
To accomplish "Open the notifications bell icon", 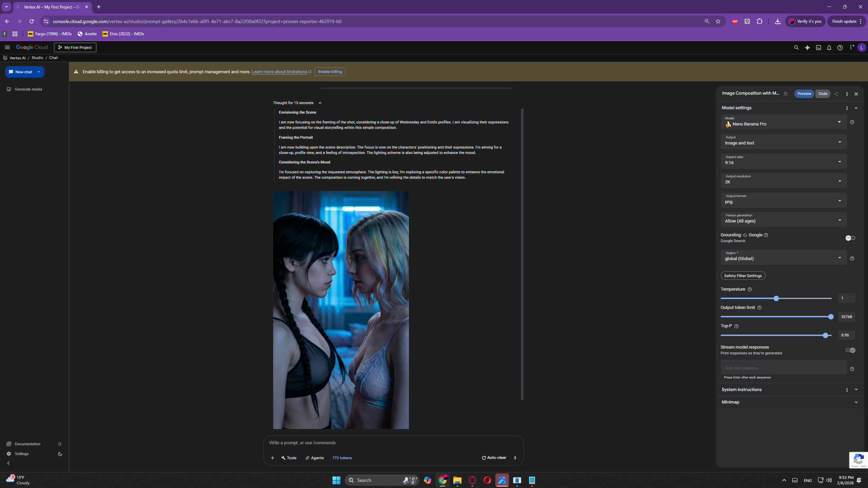I will pos(829,48).
